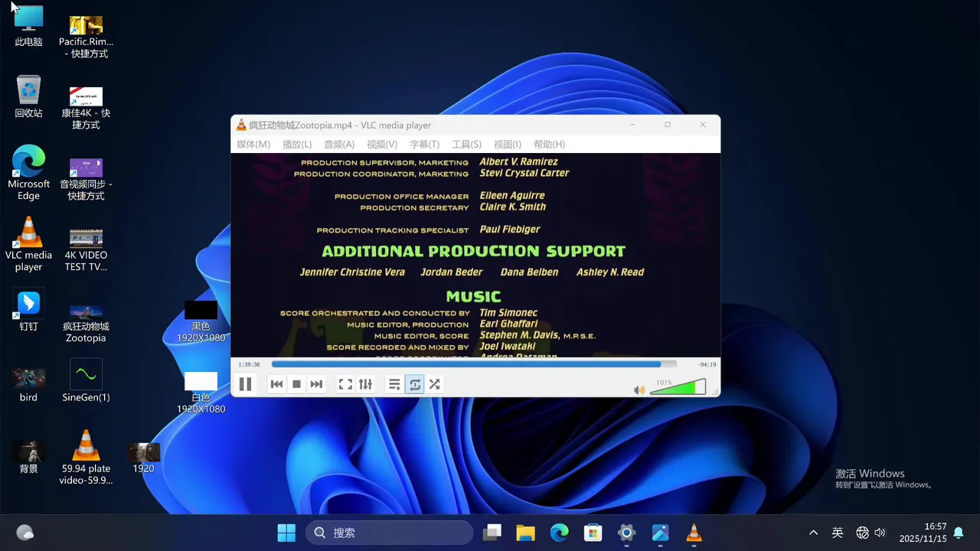Open the 播放(L) menu
Screen dimensions: 980x551
[x=297, y=145]
